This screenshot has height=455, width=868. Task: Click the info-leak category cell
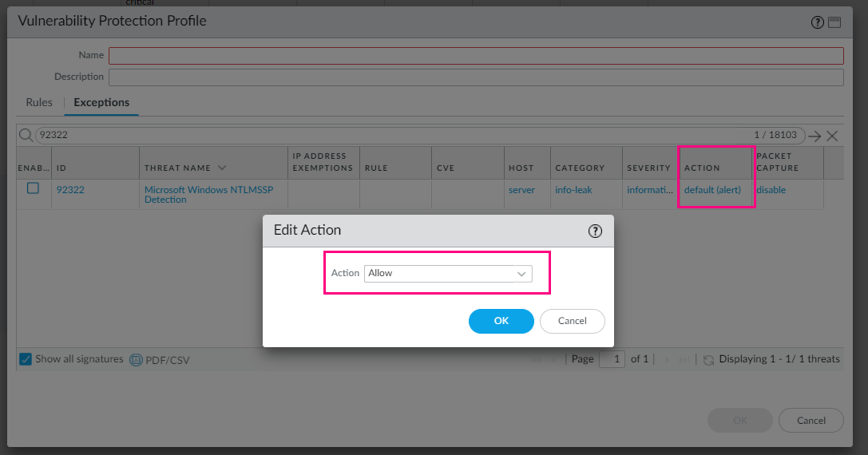pyautogui.click(x=573, y=190)
